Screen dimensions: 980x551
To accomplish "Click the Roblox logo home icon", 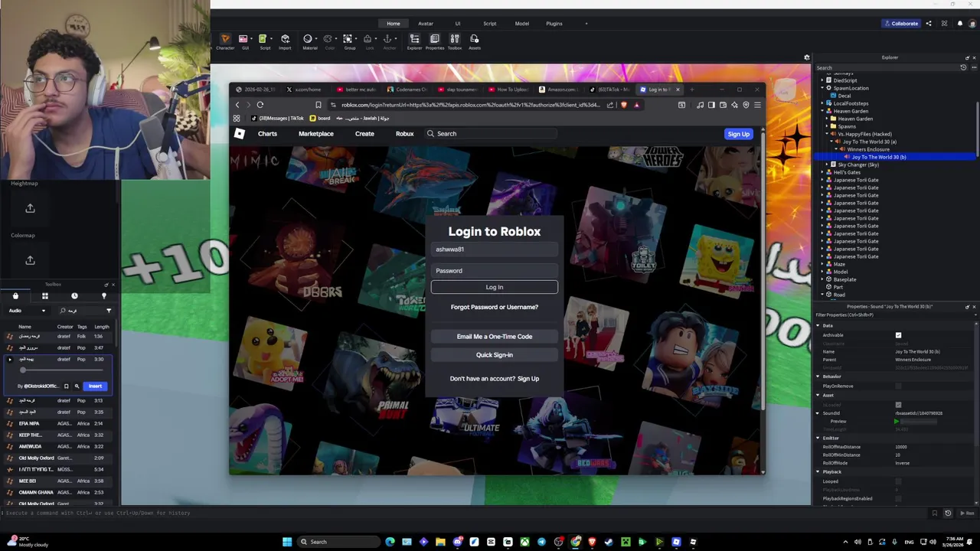I will coord(240,133).
